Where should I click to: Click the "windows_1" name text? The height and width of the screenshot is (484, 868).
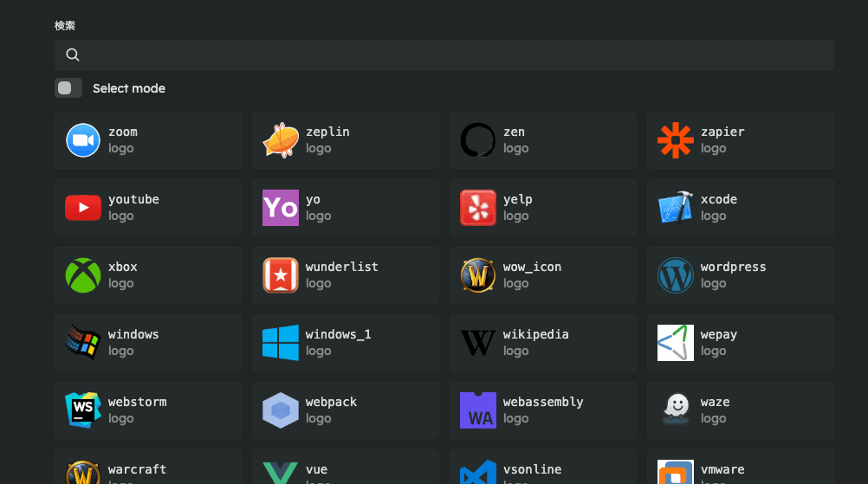338,335
